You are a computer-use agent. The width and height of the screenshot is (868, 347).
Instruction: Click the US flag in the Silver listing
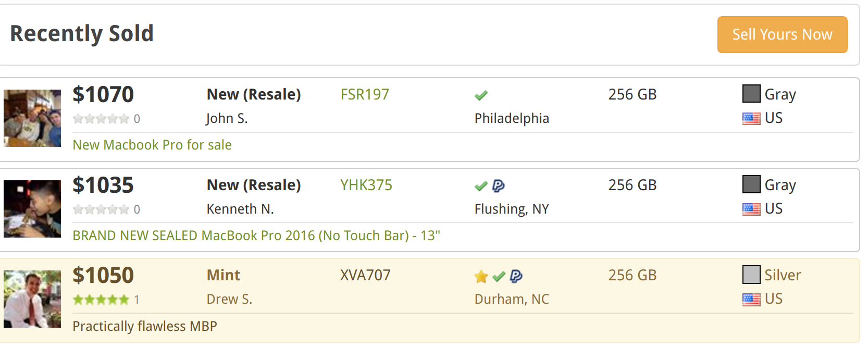click(751, 300)
